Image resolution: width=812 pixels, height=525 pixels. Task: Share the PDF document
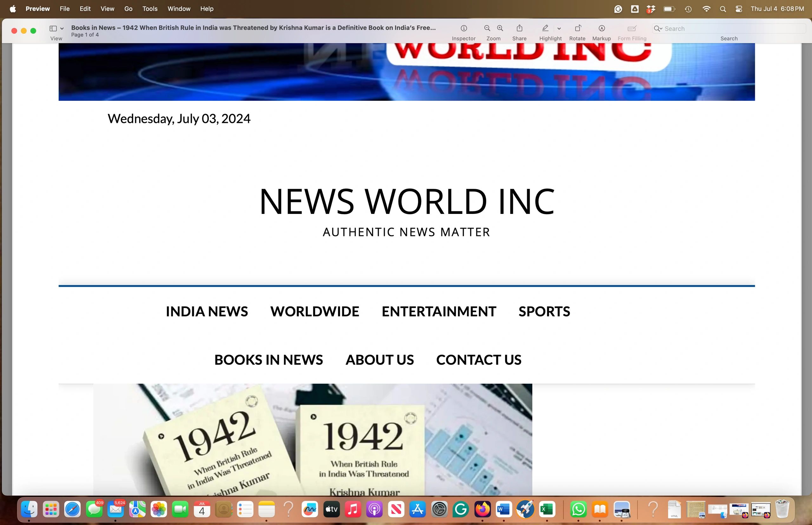click(519, 28)
